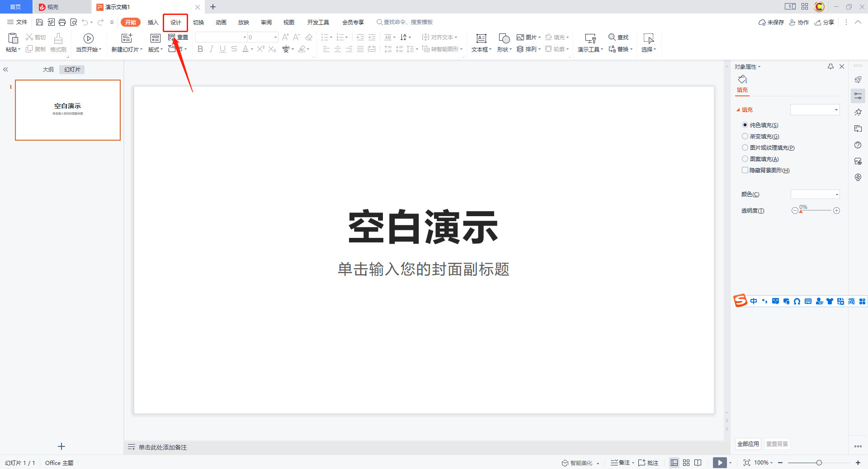Select Solid Fill (纯色填充) radio
This screenshot has width=868, height=469.
(745, 125)
